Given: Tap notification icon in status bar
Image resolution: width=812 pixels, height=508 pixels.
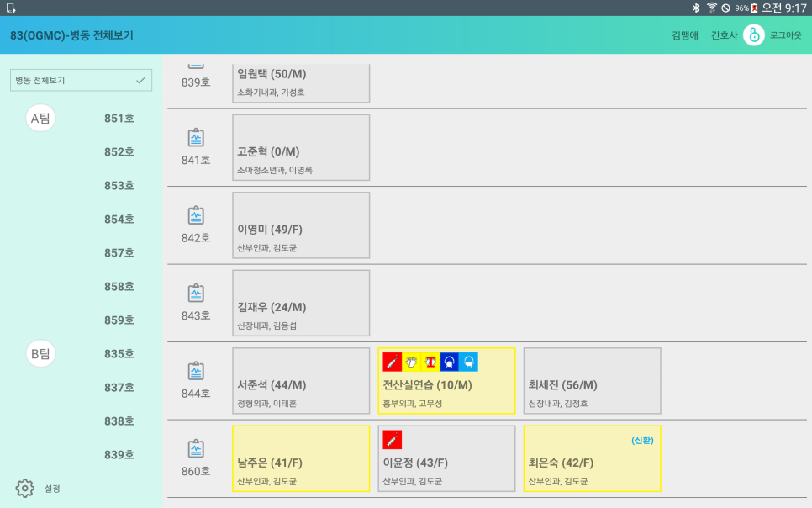Looking at the screenshot, I should click(x=11, y=8).
